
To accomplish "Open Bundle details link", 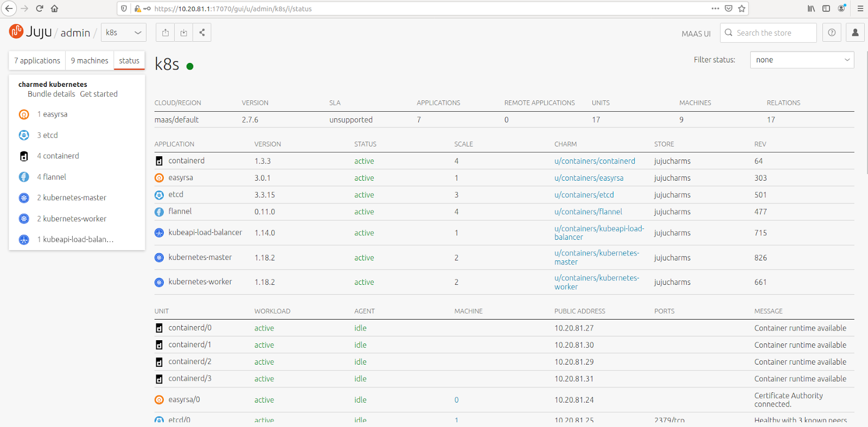I will click(52, 94).
